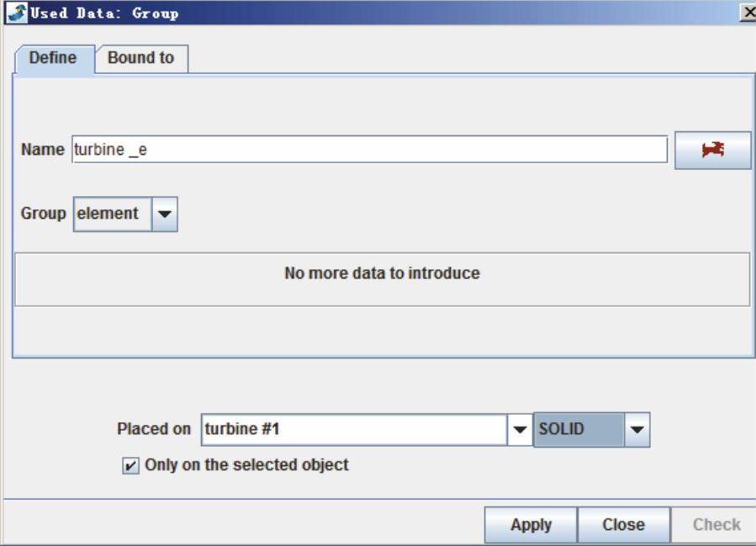Click the red icon button beside Name field
Viewport: 756px width, 546px height.
[712, 150]
